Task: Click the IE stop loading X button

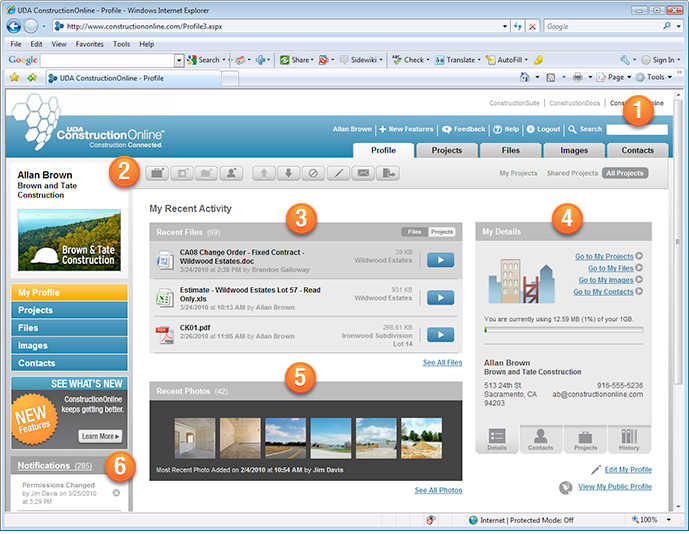Action: coord(532,26)
